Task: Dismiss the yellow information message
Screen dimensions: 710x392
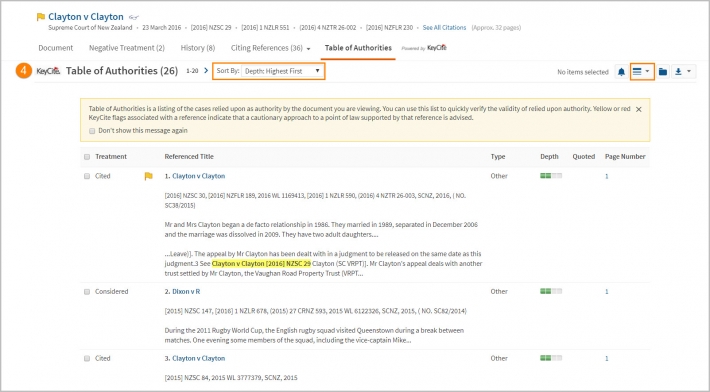Action: [638, 109]
